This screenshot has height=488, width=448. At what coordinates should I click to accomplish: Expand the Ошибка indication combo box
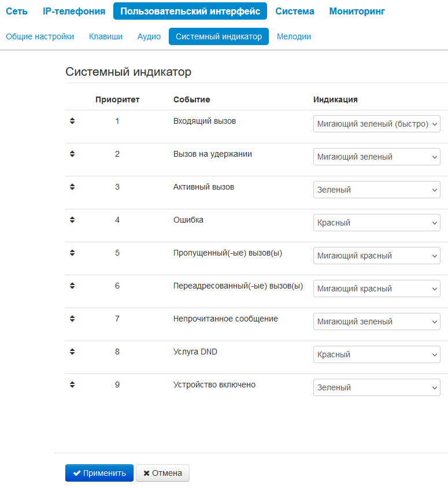(x=376, y=223)
